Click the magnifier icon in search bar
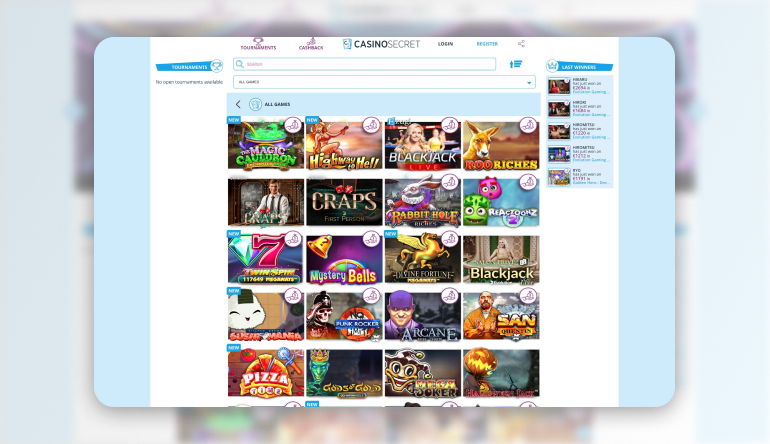 point(240,64)
